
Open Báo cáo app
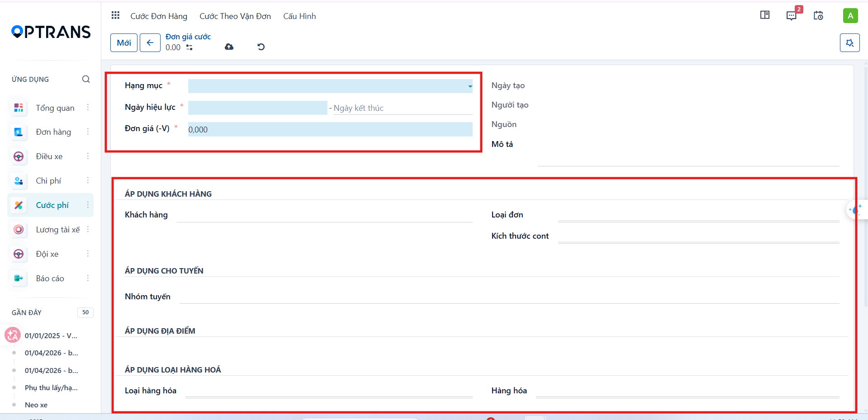[50, 278]
